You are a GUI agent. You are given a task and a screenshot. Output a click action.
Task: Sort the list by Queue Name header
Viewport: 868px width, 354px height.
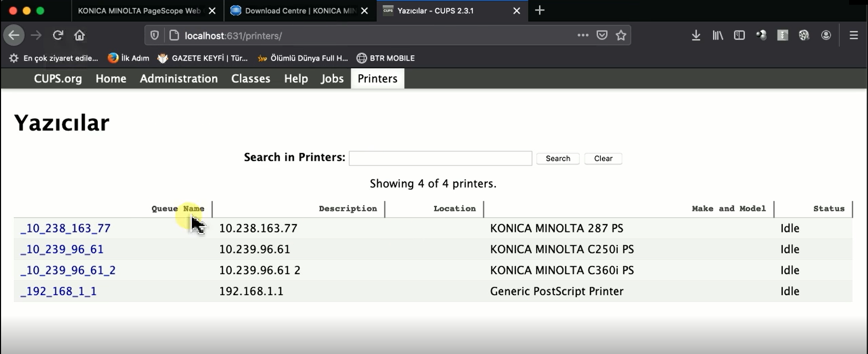178,209
